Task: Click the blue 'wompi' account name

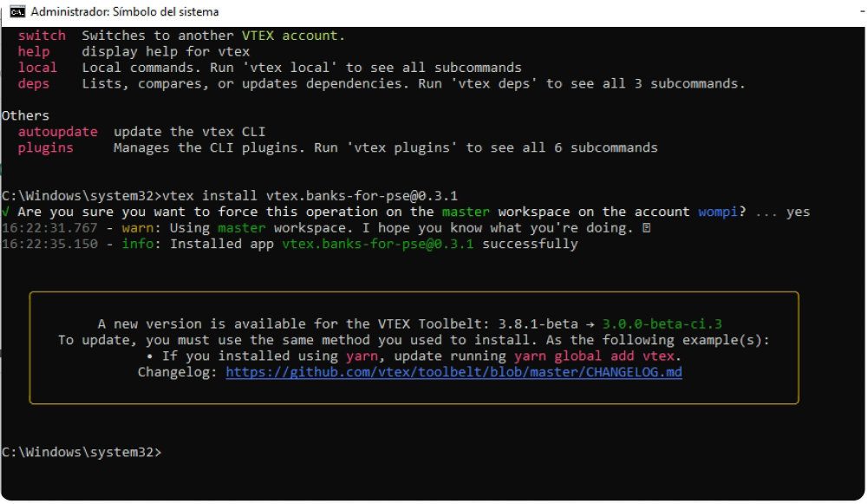Action: click(718, 213)
